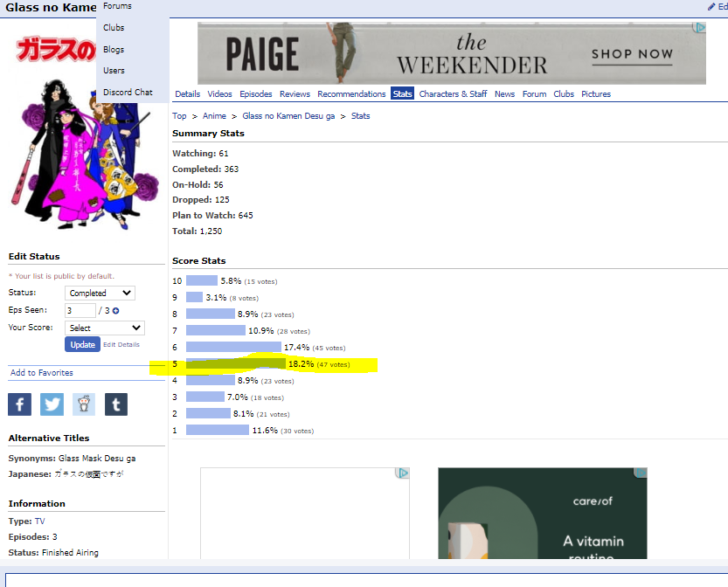Switch to the Clubs tab
The height and width of the screenshot is (587, 728).
(564, 93)
